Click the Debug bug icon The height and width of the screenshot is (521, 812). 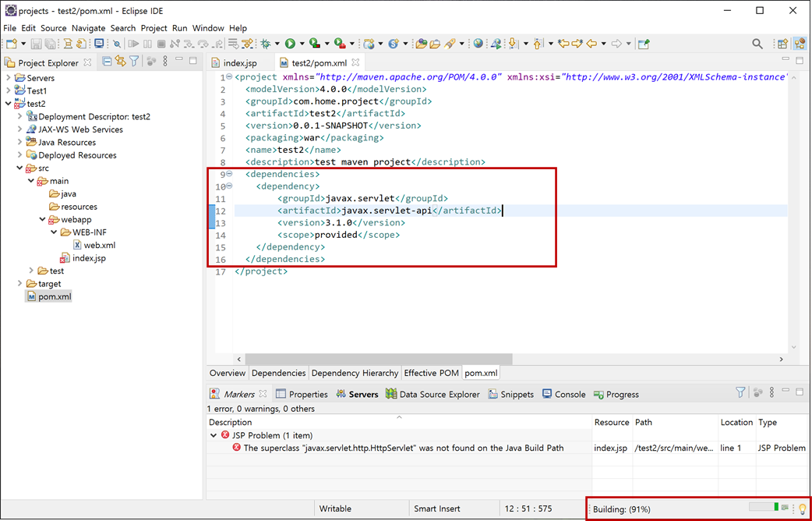click(267, 44)
